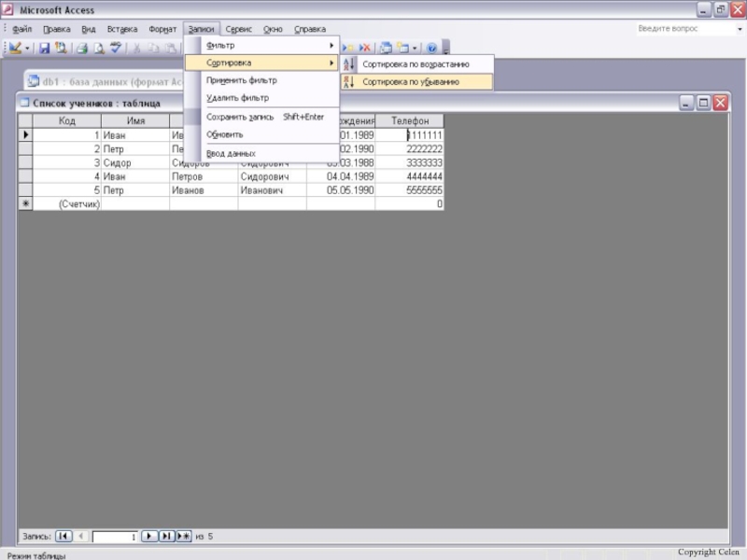Select the row selector of record 3
747x560 pixels.
click(x=25, y=162)
